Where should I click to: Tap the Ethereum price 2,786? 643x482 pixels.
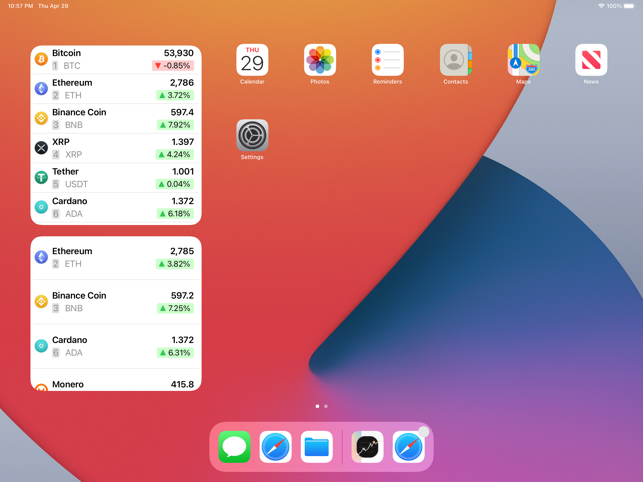pos(182,82)
